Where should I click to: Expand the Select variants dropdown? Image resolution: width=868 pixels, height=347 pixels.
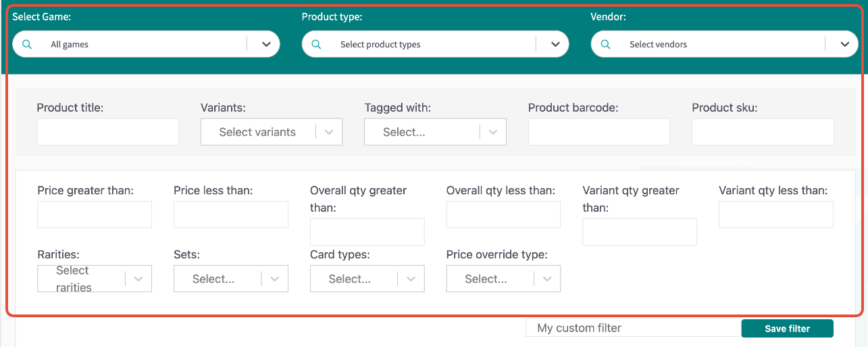272,132
